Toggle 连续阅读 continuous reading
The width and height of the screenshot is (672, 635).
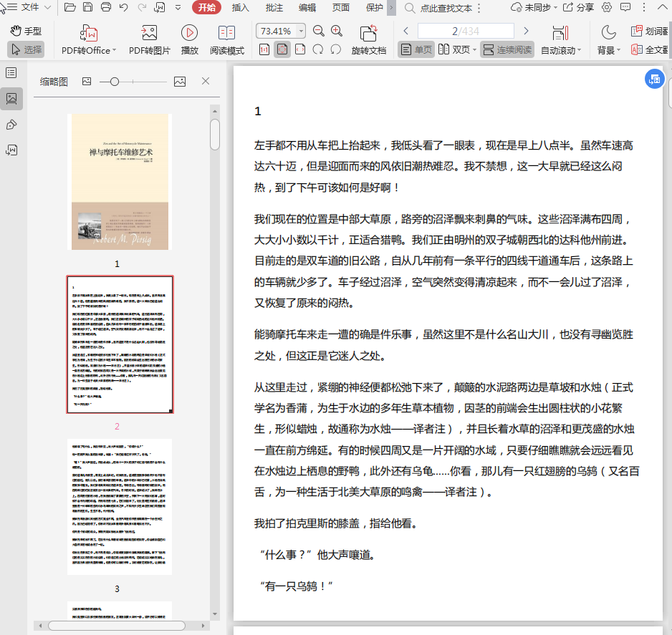coord(507,50)
